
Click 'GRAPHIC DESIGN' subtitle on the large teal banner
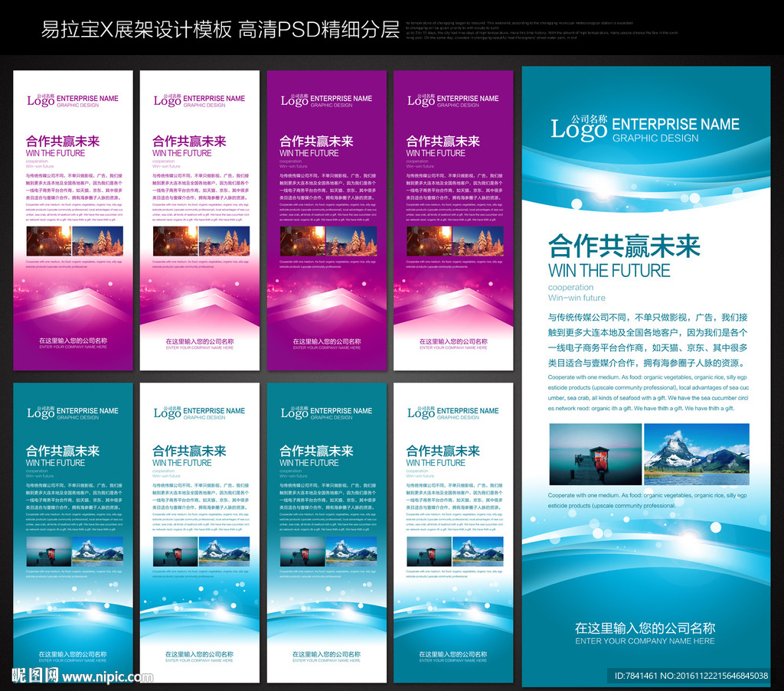[x=655, y=138]
